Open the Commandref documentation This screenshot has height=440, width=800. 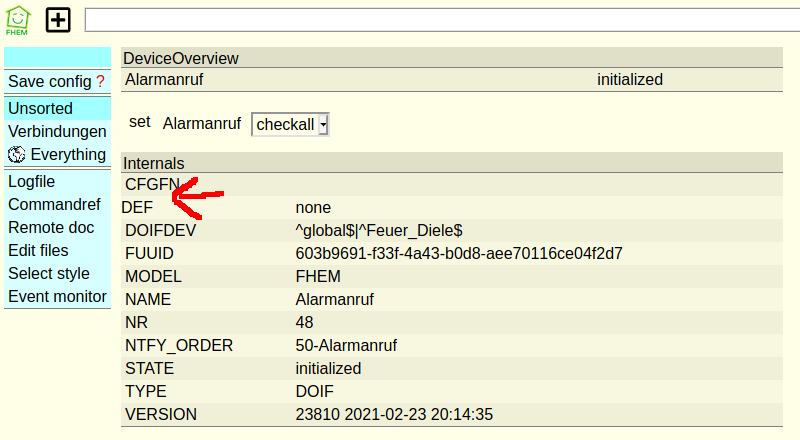pos(50,204)
